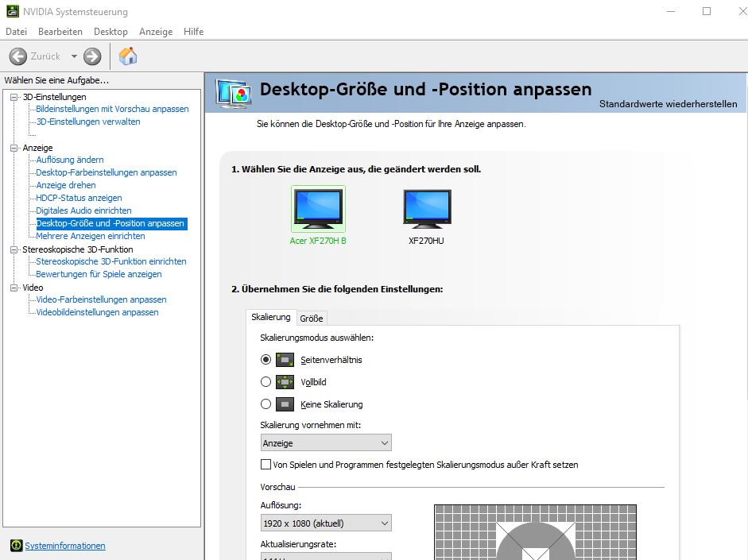Switch to the Größe tab
The image size is (748, 560).
tap(312, 319)
